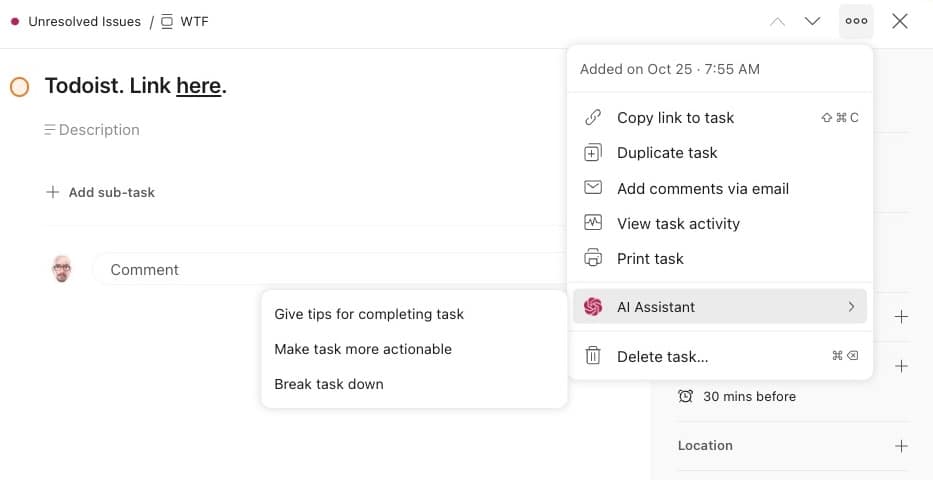Open the "here" hyperlink in task title
The height and width of the screenshot is (480, 933).
click(x=199, y=86)
